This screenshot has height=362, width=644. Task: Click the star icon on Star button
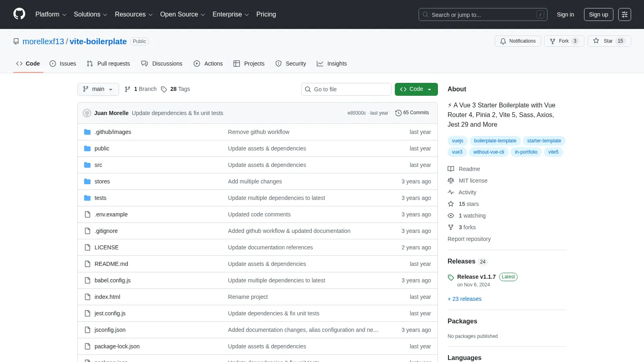point(596,41)
